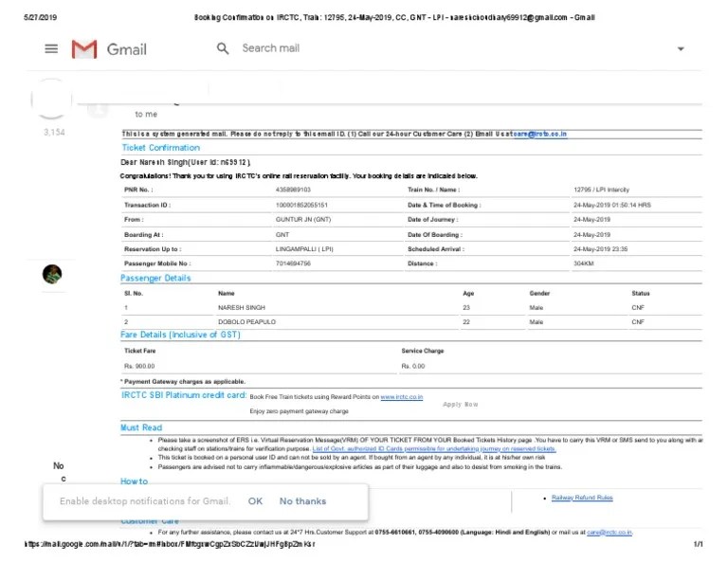Click booking time 24-May-2019 01:50:14 HRS
728x563 pixels.
tap(612, 205)
